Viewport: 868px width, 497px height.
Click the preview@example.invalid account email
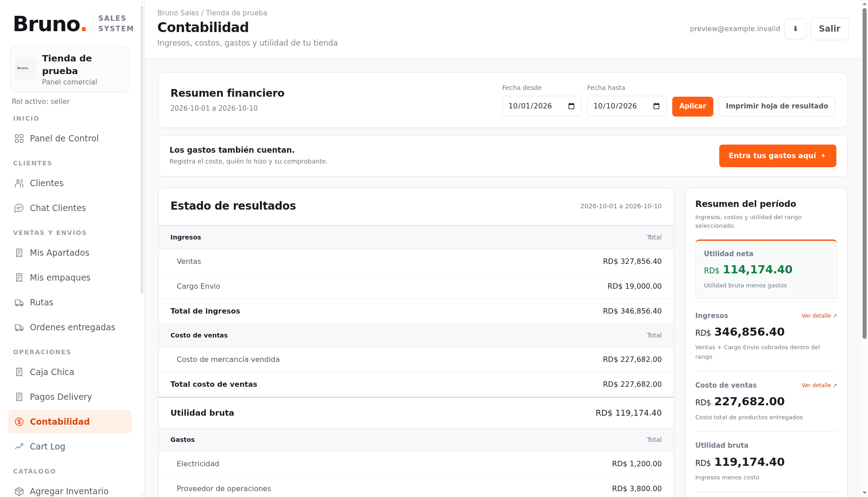735,29
